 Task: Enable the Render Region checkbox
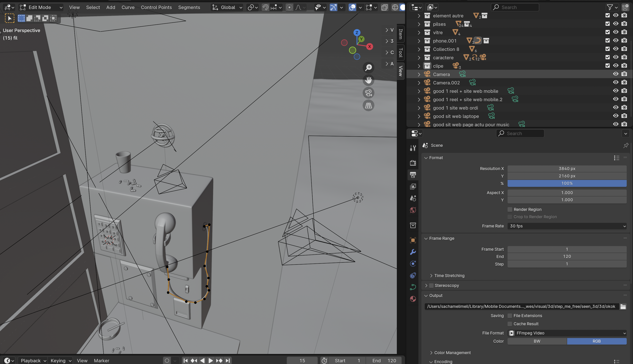click(x=510, y=209)
